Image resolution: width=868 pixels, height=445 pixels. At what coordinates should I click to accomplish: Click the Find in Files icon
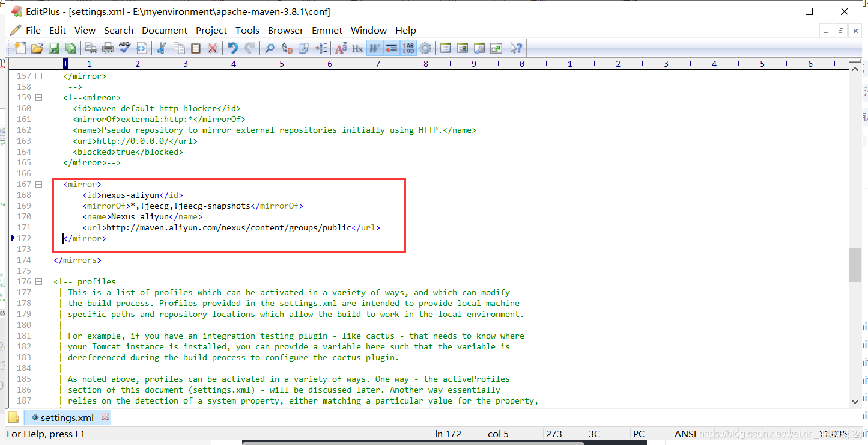point(304,48)
